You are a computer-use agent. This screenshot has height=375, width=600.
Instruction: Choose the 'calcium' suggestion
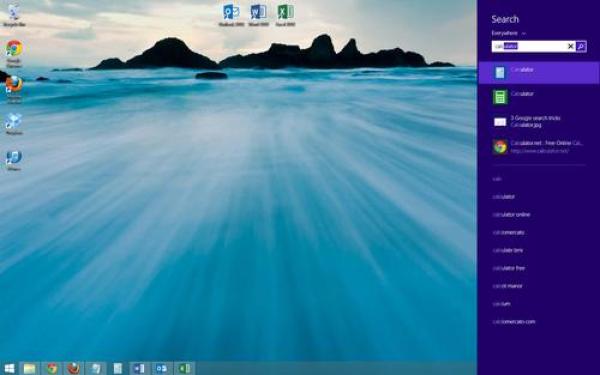click(x=501, y=304)
